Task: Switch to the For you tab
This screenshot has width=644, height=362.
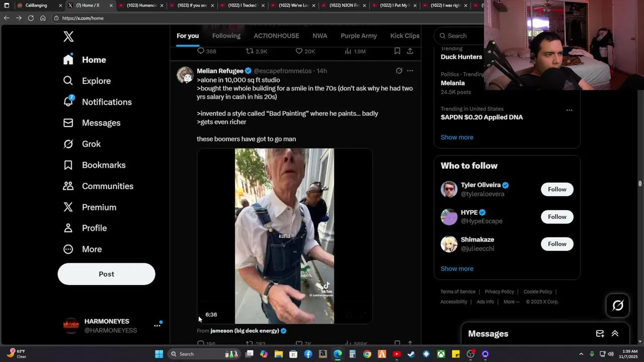Action: pos(188,36)
